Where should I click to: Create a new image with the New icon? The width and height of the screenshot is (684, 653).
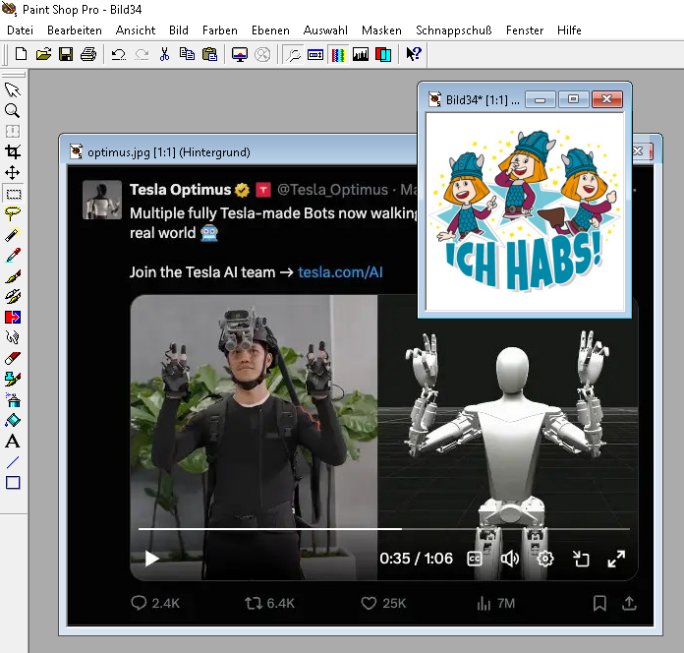tap(21, 55)
